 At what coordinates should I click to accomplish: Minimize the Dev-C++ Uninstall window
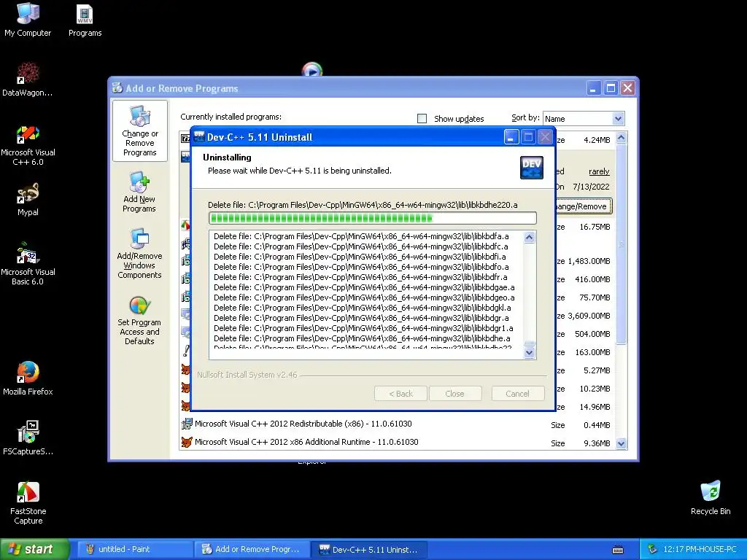(x=511, y=137)
